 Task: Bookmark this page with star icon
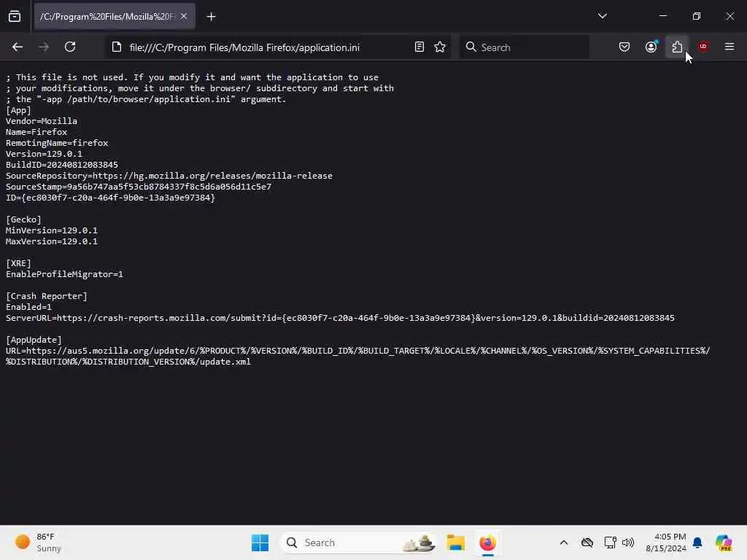(440, 47)
